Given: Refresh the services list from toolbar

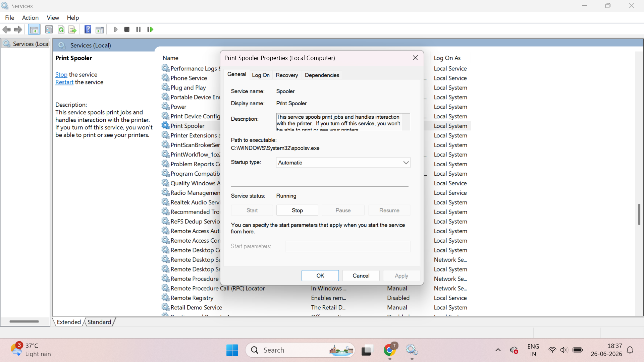Looking at the screenshot, I should pos(61,29).
